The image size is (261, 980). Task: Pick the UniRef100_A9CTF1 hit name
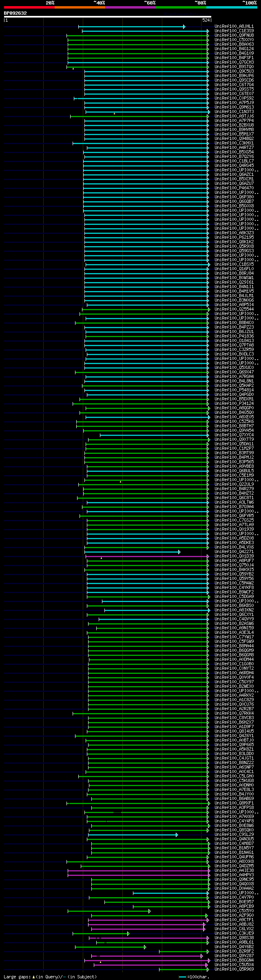[234, 920]
